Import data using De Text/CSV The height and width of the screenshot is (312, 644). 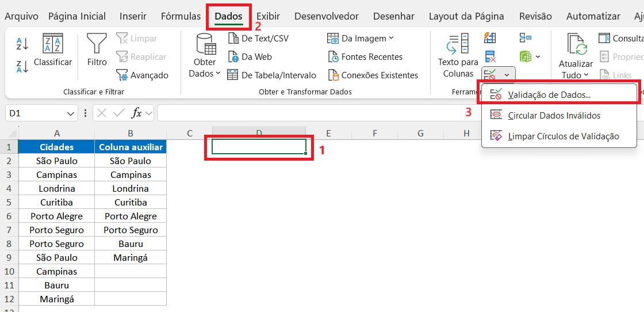[259, 39]
